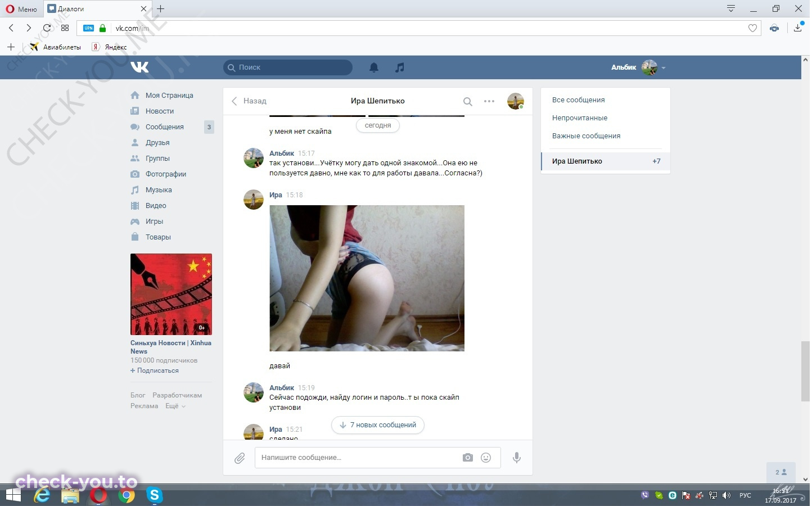This screenshot has height=506, width=812.
Task: Open Авиабилеты bookmark
Action: 56,47
